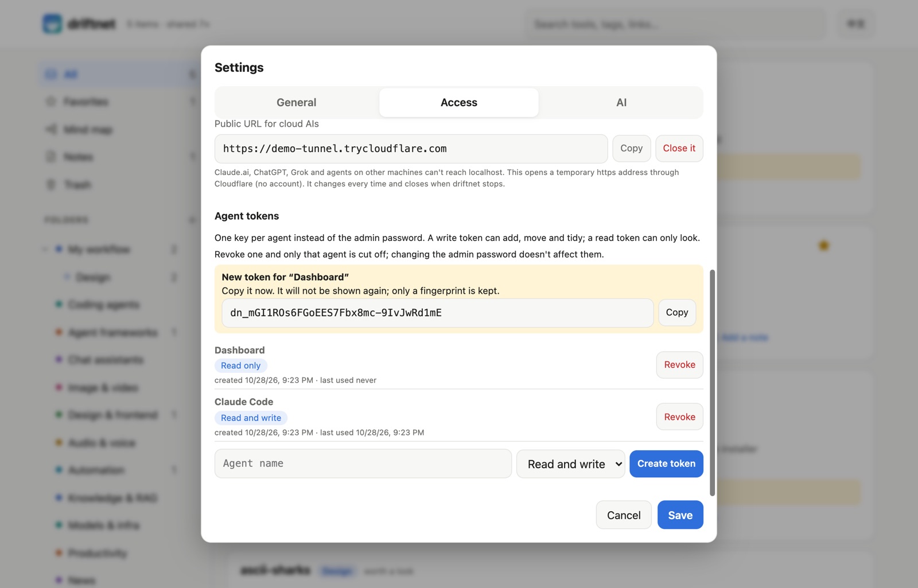Click the blurred search box in header
918x588 pixels.
[x=676, y=24]
